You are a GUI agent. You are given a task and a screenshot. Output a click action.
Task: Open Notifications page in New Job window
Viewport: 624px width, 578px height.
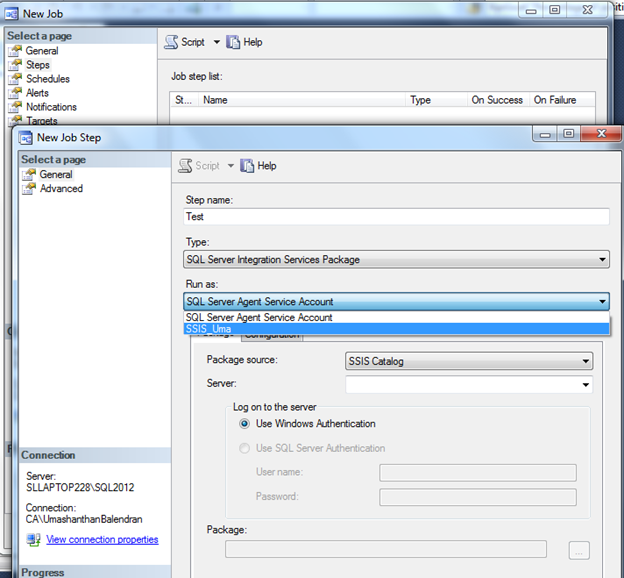[x=51, y=107]
